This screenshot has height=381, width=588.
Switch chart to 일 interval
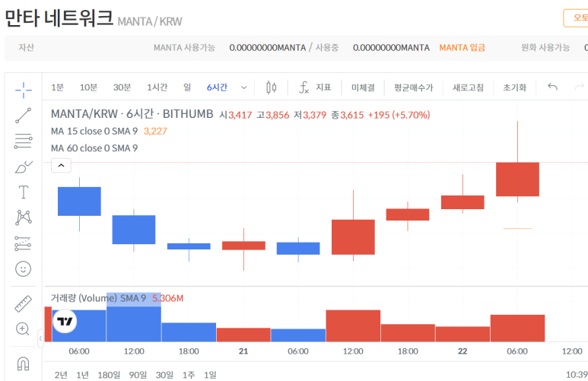click(187, 87)
